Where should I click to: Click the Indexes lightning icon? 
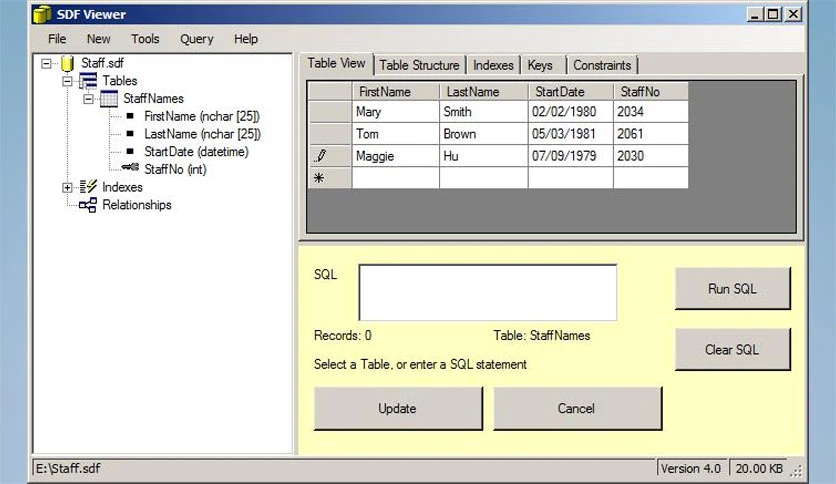pyautogui.click(x=88, y=187)
